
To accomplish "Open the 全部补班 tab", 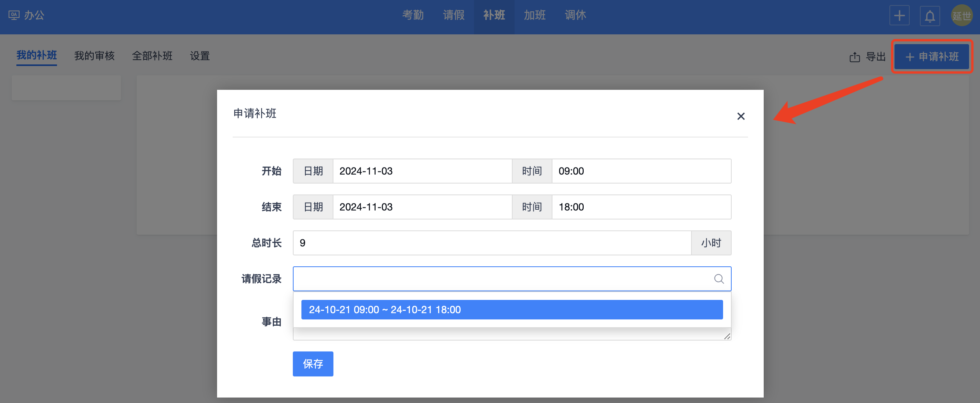I will [x=152, y=56].
